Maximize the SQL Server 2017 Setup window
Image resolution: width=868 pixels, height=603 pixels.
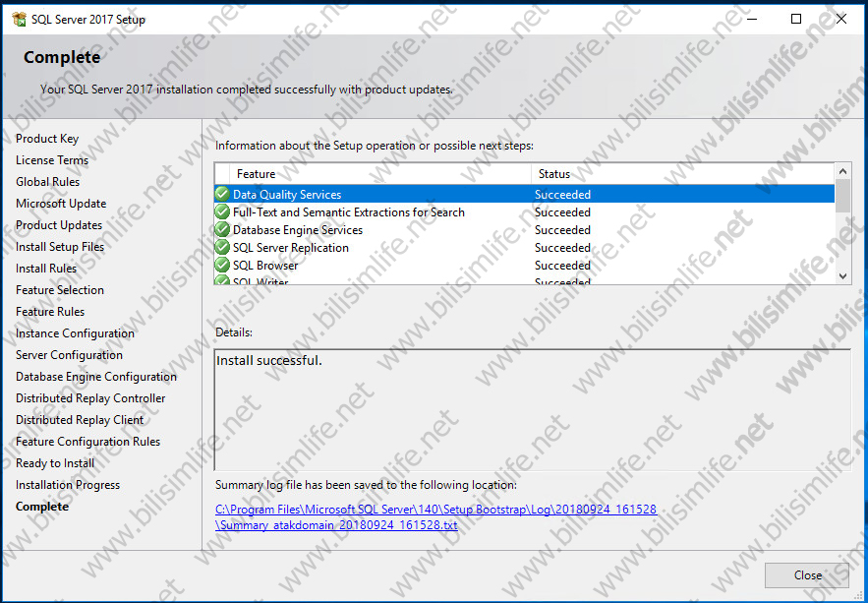point(796,19)
